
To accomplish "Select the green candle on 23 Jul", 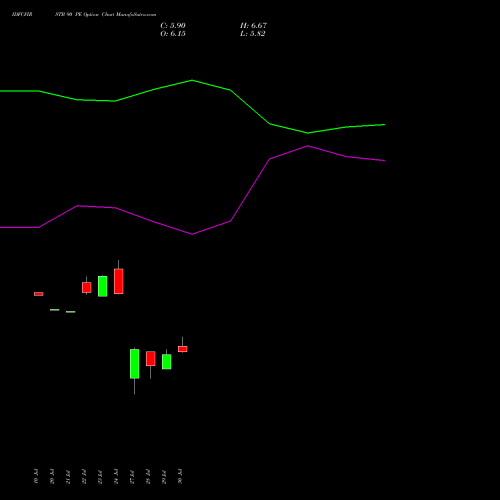I will point(103,286).
